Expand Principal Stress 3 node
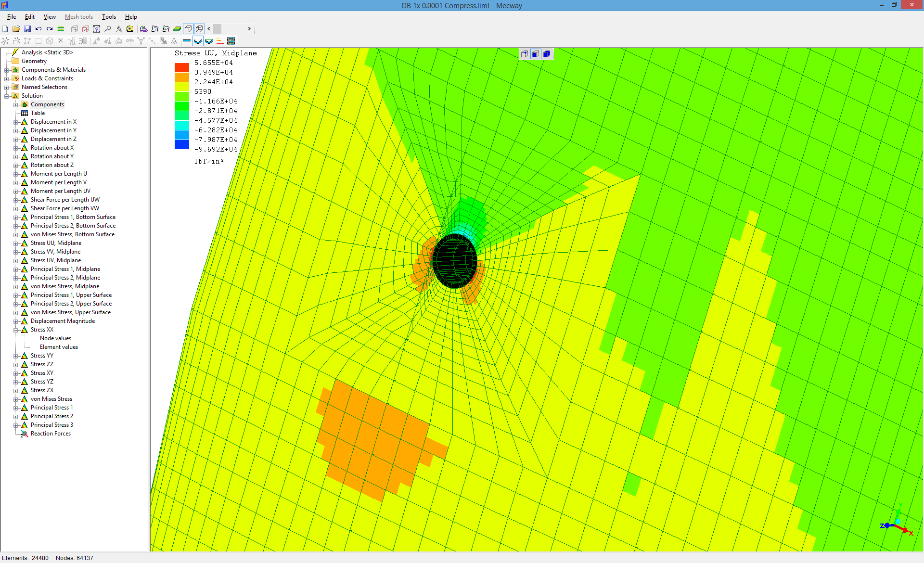This screenshot has width=924, height=563. (x=16, y=425)
